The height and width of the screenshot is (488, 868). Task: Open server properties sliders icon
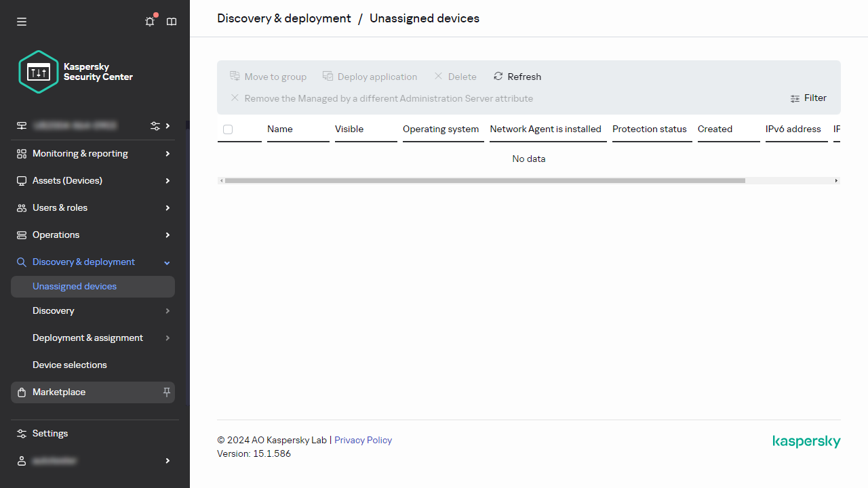(x=155, y=125)
